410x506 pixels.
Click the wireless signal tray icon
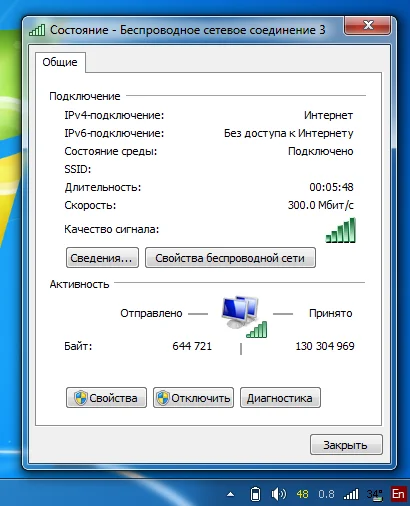tap(351, 494)
